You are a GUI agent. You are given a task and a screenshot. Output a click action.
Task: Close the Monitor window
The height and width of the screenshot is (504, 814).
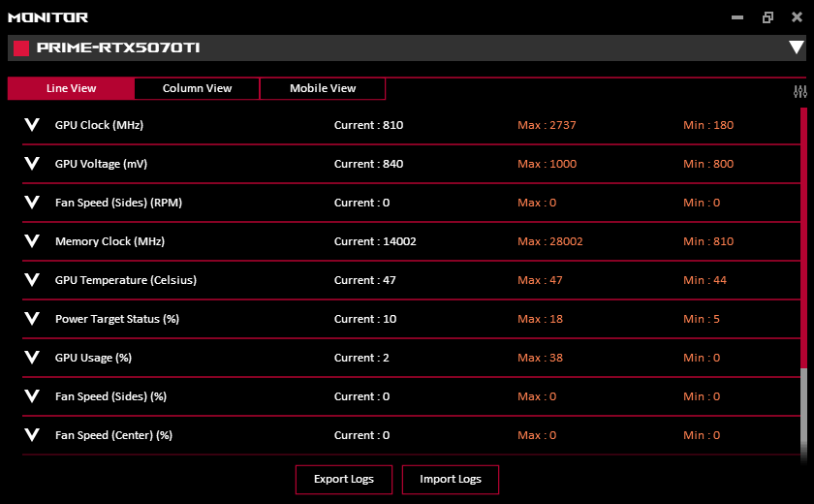(797, 17)
